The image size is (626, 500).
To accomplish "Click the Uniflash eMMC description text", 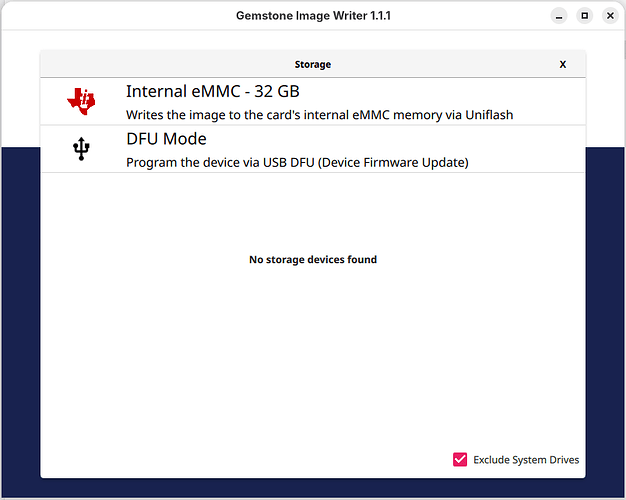I will click(x=319, y=115).
